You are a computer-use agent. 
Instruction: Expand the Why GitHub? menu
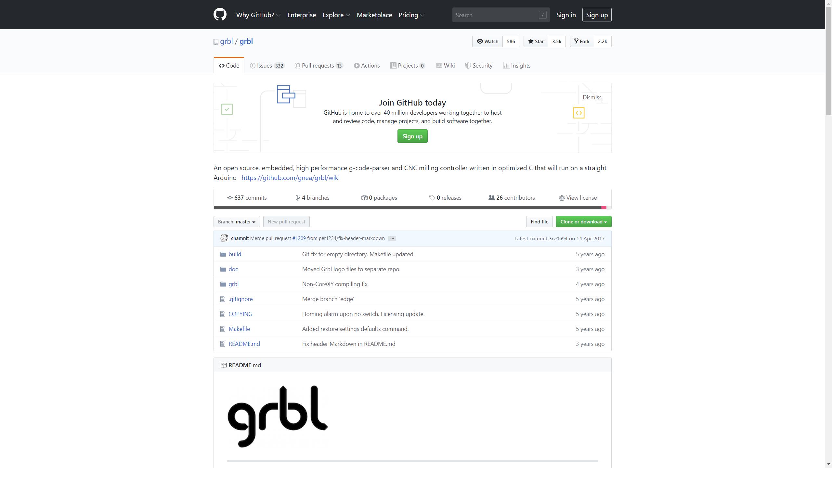tap(258, 15)
